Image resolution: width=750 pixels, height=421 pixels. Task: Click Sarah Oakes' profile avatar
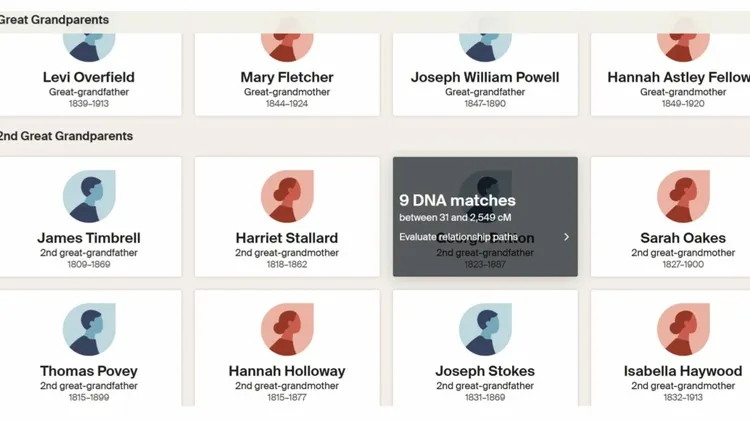[683, 197]
